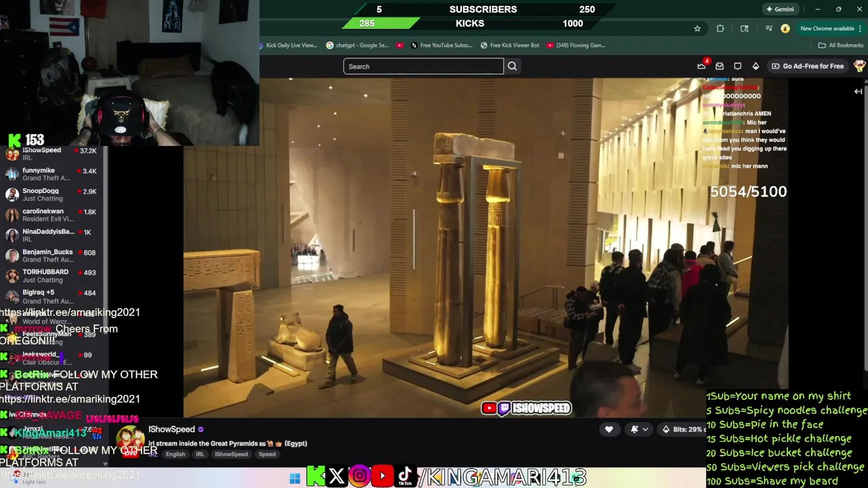
Task: Follow the channel with the heart button
Action: pos(609,429)
